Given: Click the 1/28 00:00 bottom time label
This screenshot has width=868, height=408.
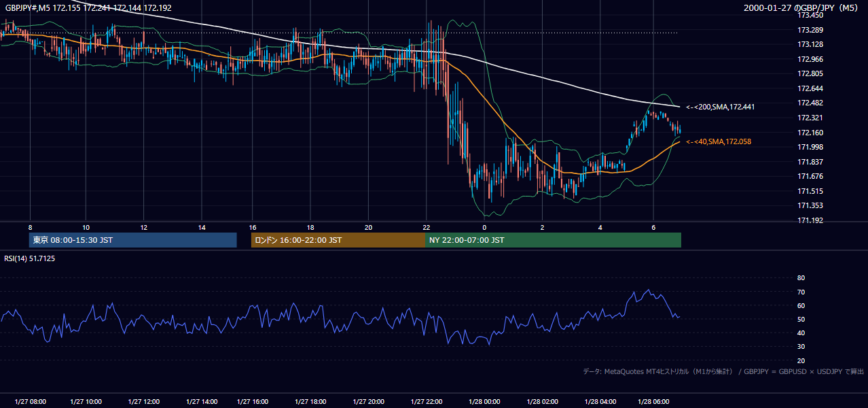Looking at the screenshot, I should pyautogui.click(x=484, y=402).
